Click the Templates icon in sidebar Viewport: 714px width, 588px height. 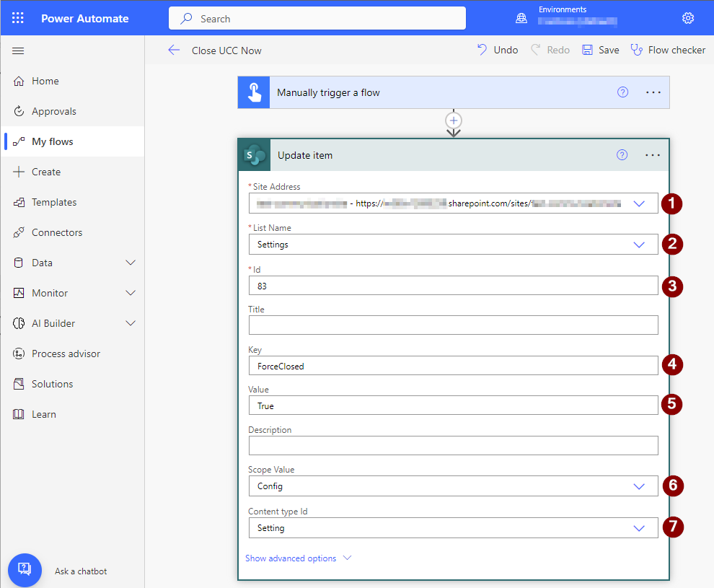click(x=19, y=202)
